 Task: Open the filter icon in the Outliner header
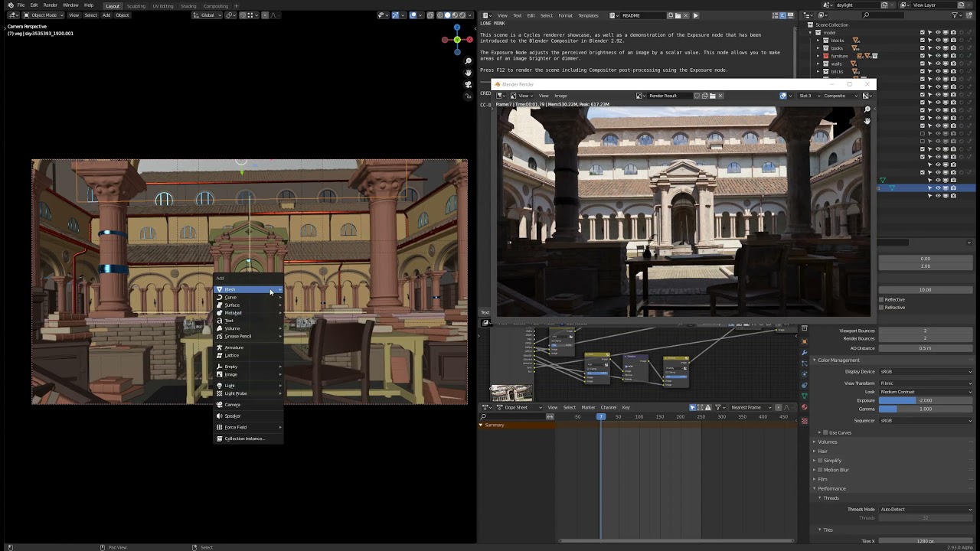pos(955,15)
